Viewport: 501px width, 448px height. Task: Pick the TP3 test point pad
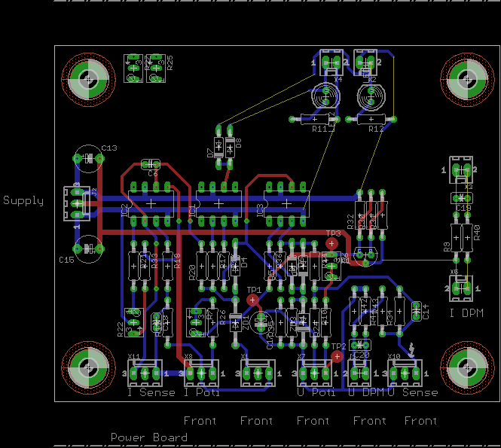pyautogui.click(x=331, y=244)
